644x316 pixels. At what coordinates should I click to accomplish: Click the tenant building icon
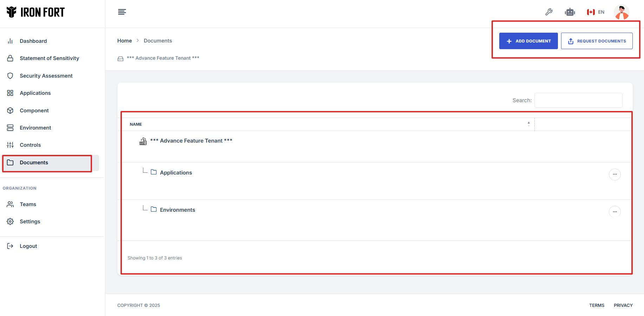pyautogui.click(x=143, y=141)
